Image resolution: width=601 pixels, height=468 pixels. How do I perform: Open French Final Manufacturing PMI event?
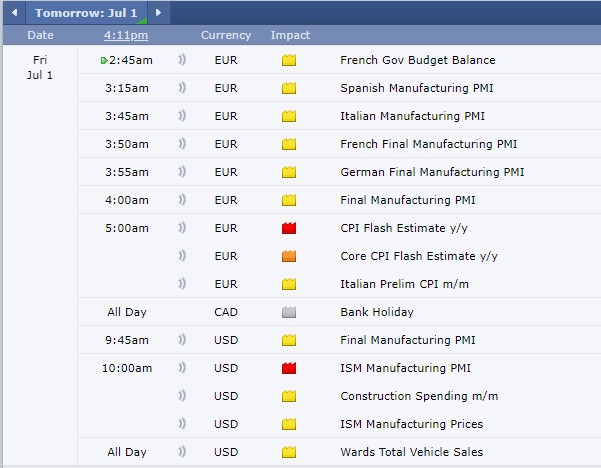click(x=428, y=144)
